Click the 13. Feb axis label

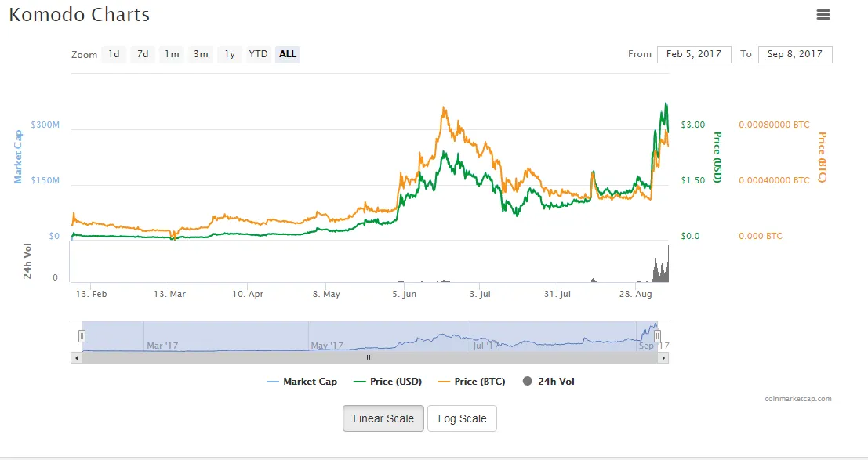click(x=91, y=294)
